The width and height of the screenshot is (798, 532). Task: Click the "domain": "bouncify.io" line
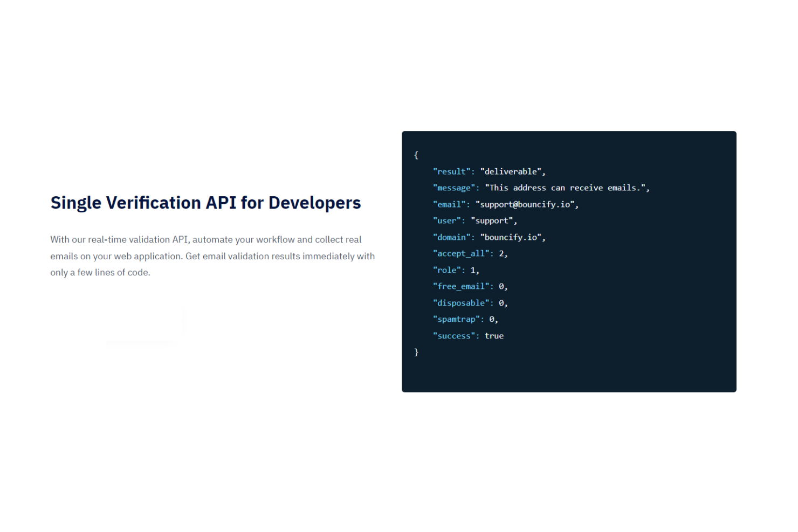489,237
